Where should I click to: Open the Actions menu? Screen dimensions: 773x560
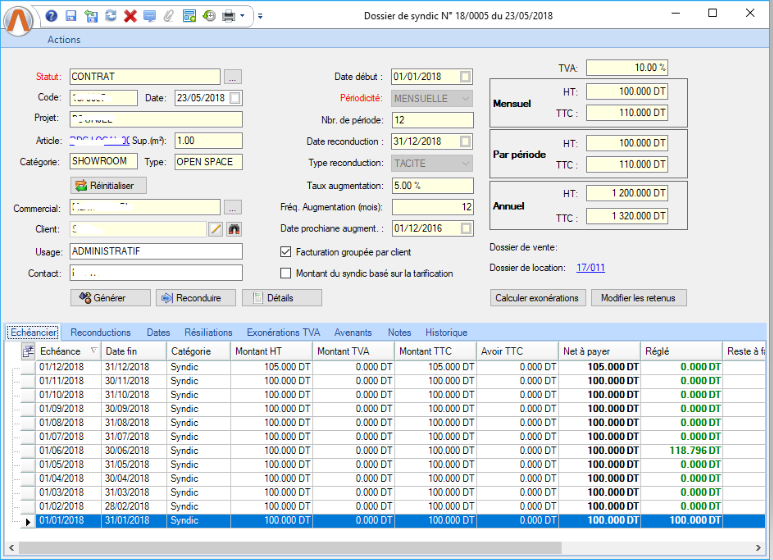click(64, 40)
